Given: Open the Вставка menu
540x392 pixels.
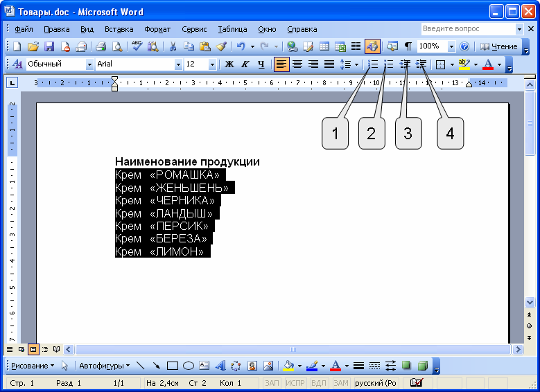Looking at the screenshot, I should tap(119, 29).
